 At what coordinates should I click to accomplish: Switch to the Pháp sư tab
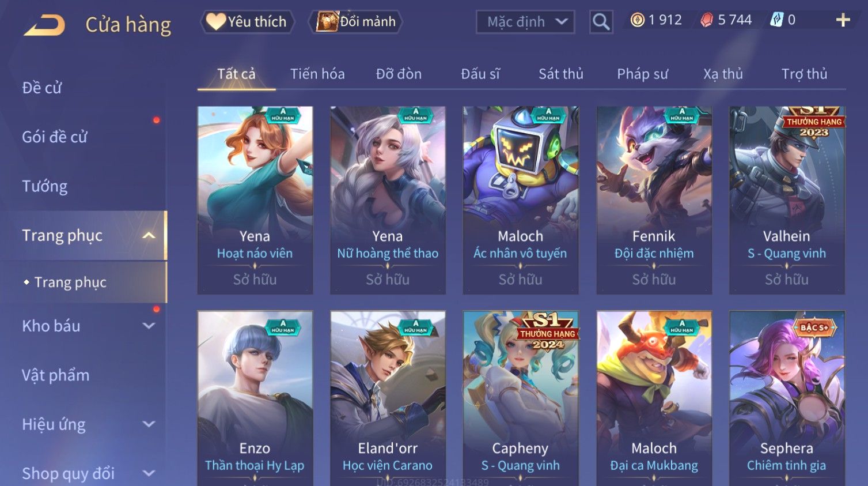click(x=642, y=74)
